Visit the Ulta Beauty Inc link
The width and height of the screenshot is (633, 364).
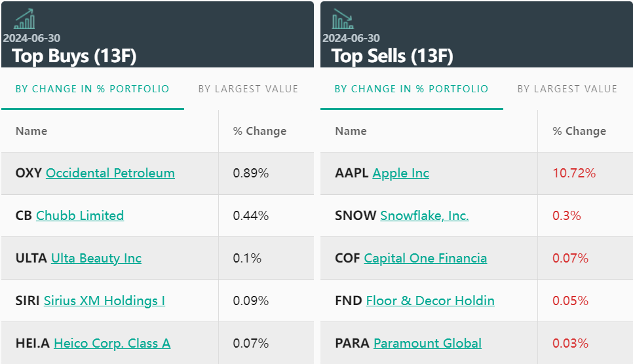click(x=96, y=259)
